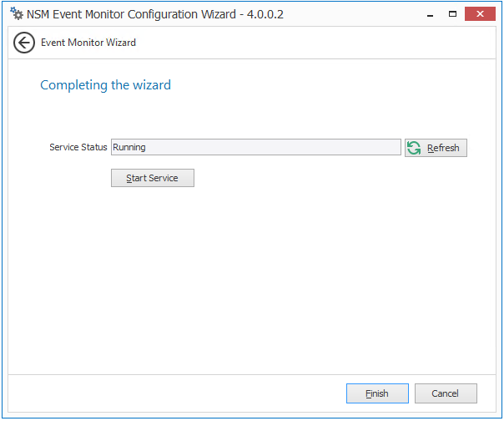Image resolution: width=504 pixels, height=421 pixels.
Task: Go back using the circled arrow icon
Action: click(24, 43)
